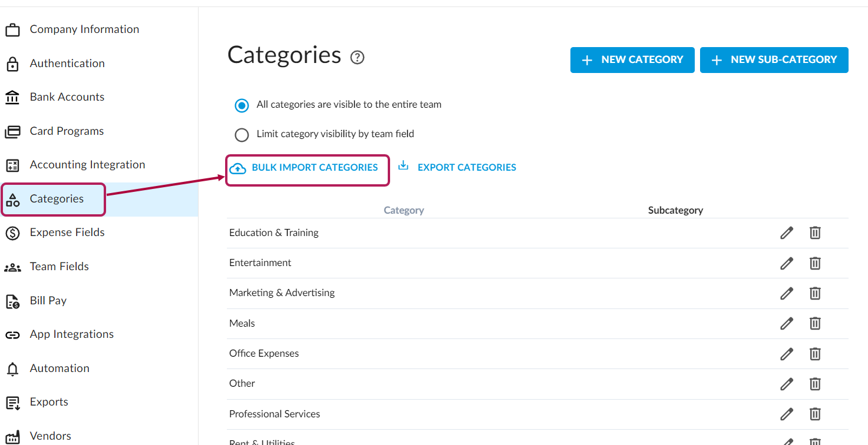
Task: Open the Bill Pay settings
Action: tap(48, 301)
